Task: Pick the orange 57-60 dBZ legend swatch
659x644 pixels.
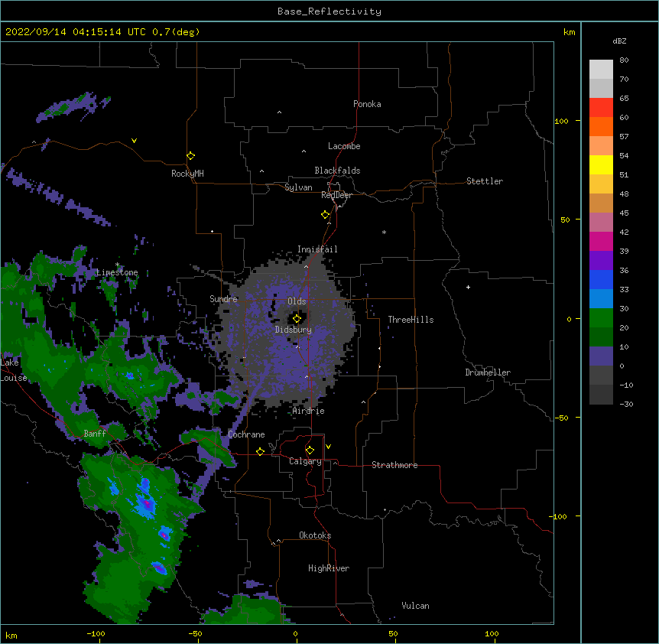Action: (x=601, y=126)
